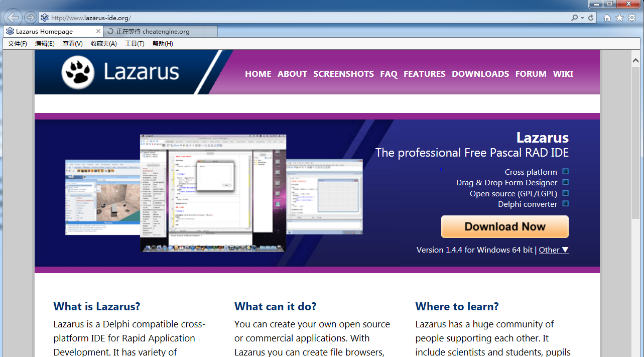Go to the DOWNLOADS page
644x357 pixels.
[x=480, y=74]
